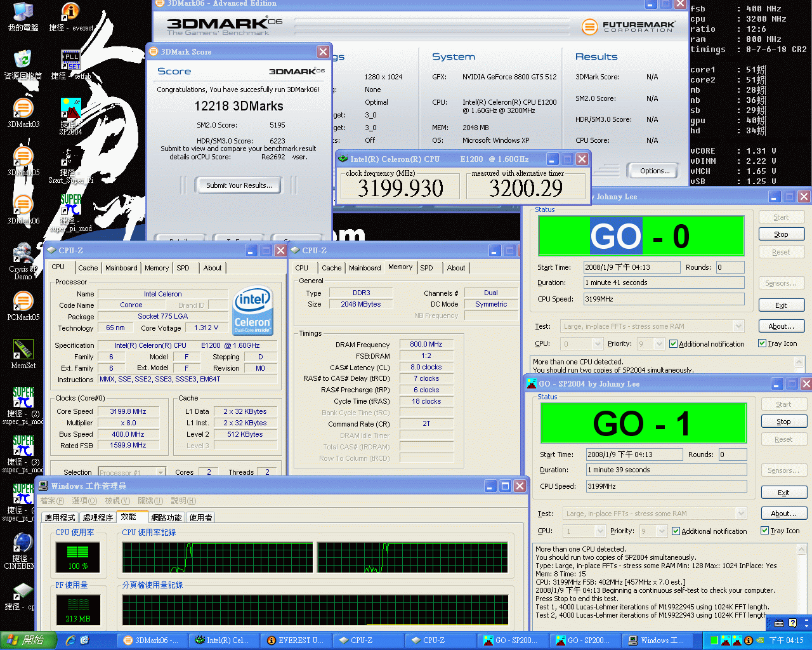The width and height of the screenshot is (812, 650).
Task: Open 處理程序 tab in Task Manager
Action: click(98, 518)
